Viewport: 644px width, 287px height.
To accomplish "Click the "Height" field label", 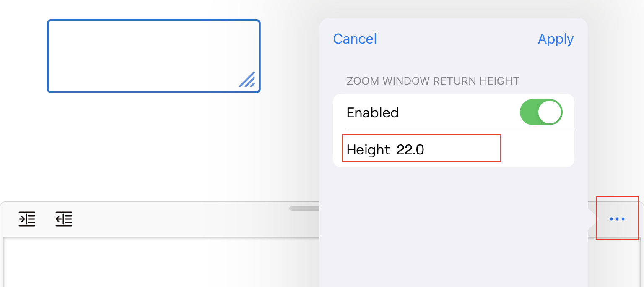I will (x=368, y=150).
